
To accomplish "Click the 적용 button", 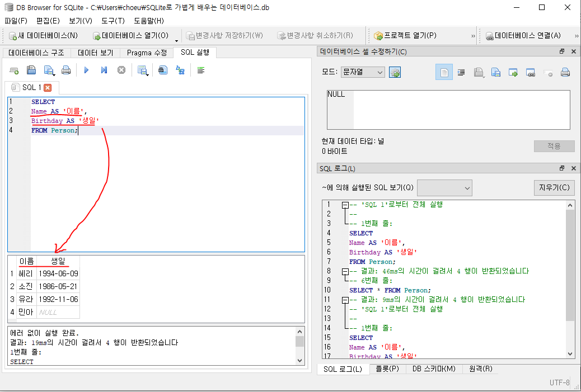I will pyautogui.click(x=554, y=146).
